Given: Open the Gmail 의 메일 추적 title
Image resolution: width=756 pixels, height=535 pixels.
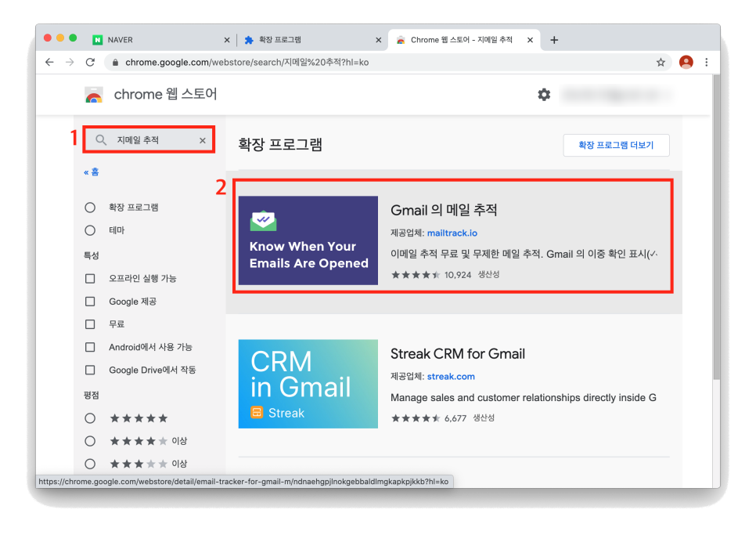Looking at the screenshot, I should pyautogui.click(x=444, y=210).
